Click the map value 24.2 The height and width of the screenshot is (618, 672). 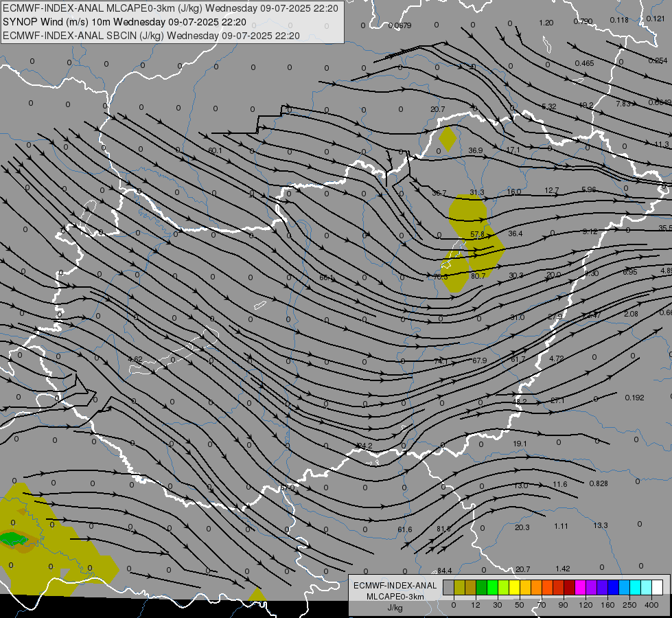point(365,446)
